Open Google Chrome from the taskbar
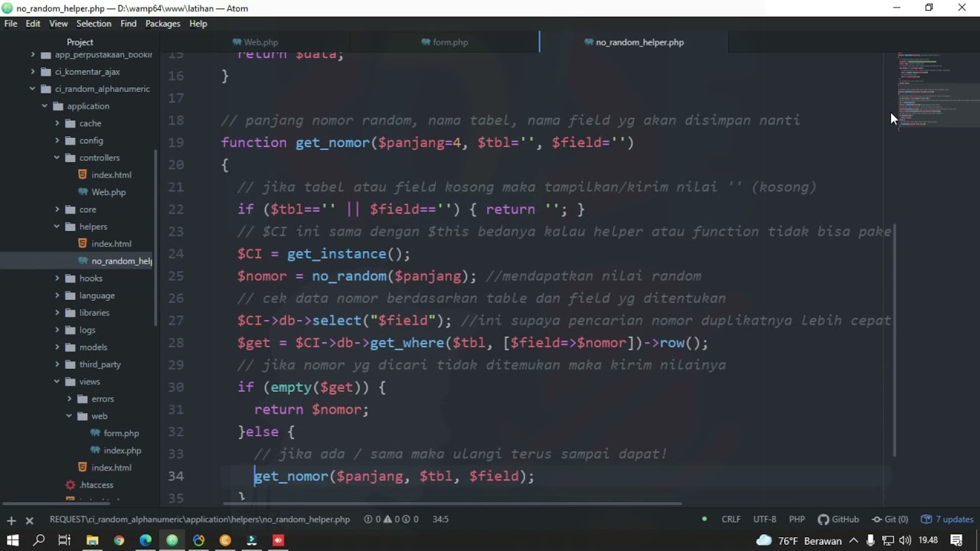The height and width of the screenshot is (551, 980). 119,540
